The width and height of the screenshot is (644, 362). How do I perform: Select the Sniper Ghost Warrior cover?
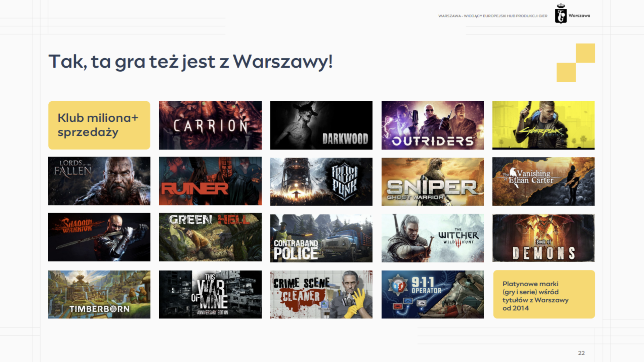[x=432, y=181]
